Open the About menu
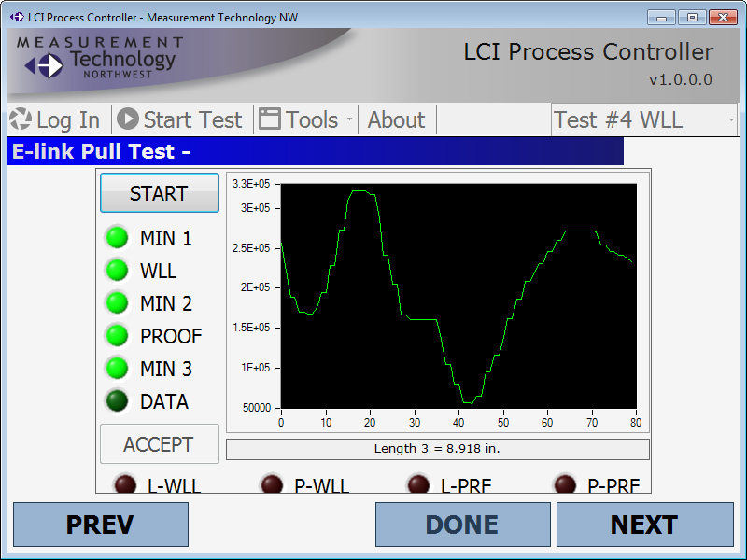 pos(396,119)
